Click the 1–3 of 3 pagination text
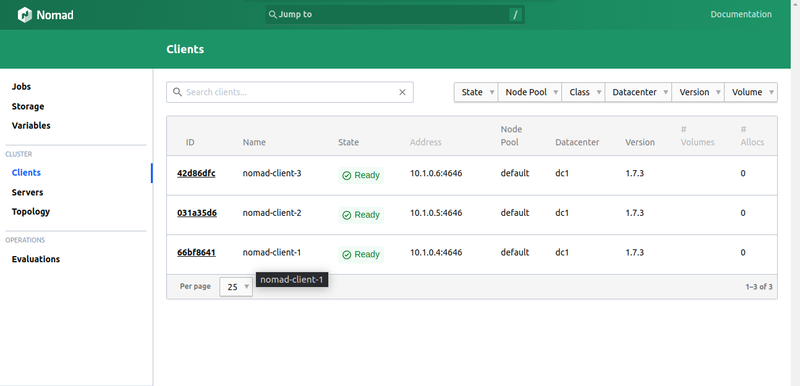 tap(759, 287)
